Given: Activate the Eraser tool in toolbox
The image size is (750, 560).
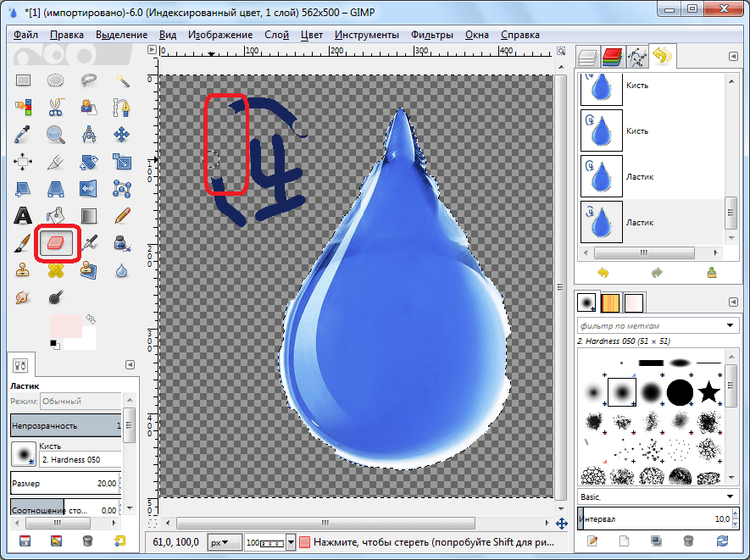Looking at the screenshot, I should 56,243.
